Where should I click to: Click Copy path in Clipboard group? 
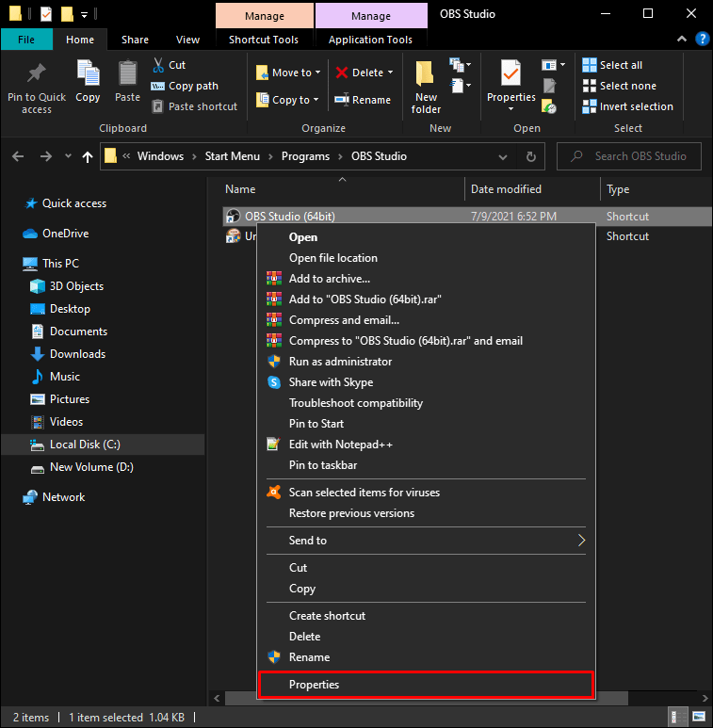point(185,86)
